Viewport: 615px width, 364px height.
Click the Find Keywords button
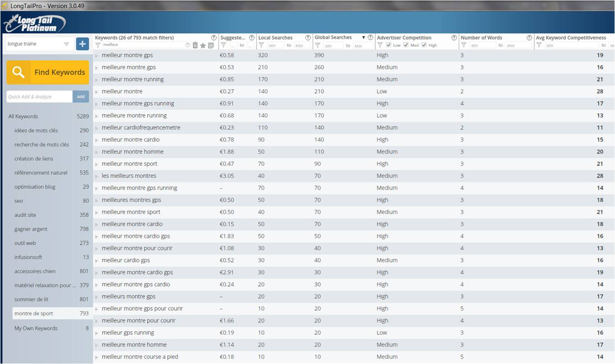[48, 72]
